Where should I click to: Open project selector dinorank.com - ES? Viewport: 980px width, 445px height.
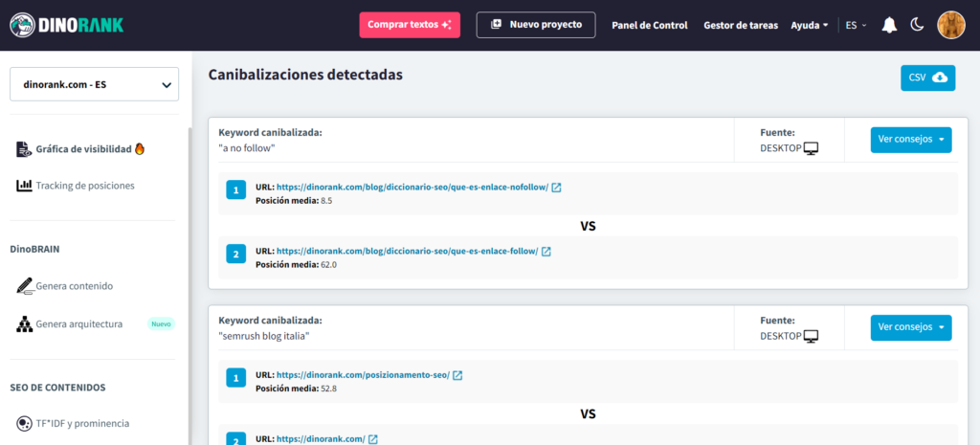95,84
